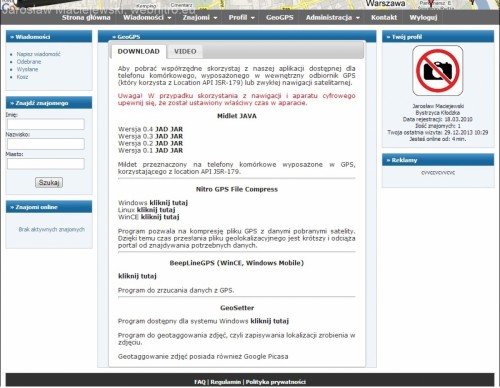Open Strona główna in navigation bar
The width and height of the screenshot is (500, 388).
click(x=86, y=17)
